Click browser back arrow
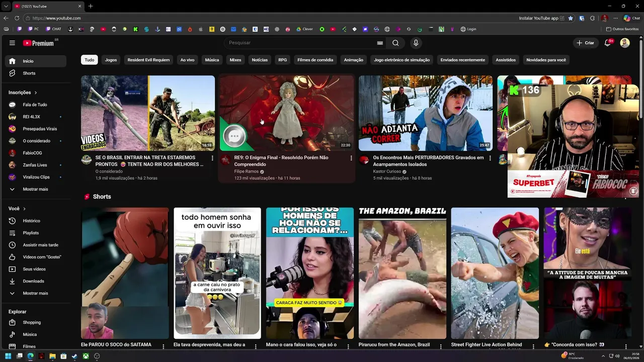Screen dimensions: 644x362 tap(6, 18)
